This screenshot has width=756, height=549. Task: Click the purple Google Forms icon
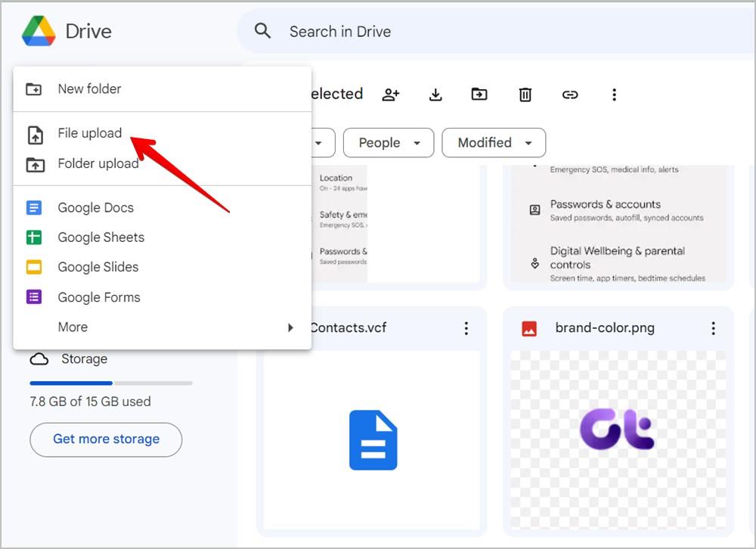[x=34, y=297]
